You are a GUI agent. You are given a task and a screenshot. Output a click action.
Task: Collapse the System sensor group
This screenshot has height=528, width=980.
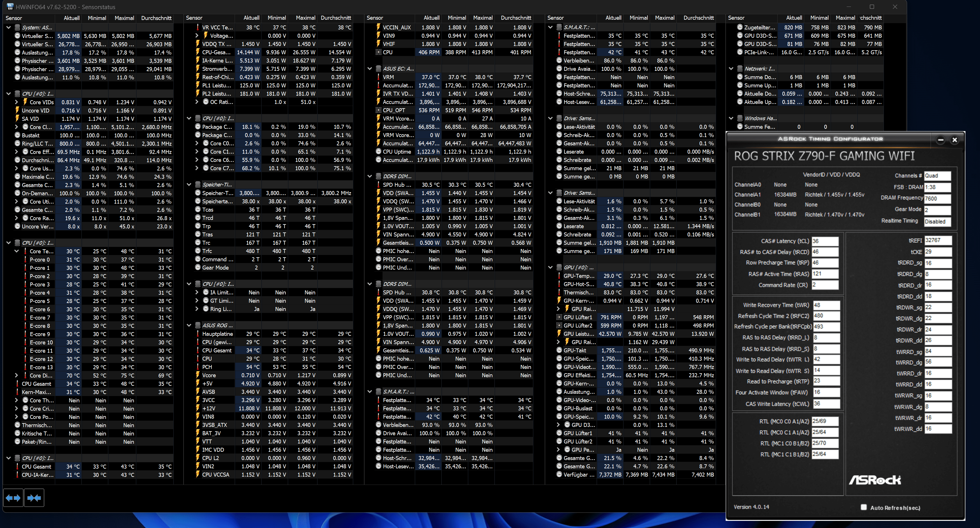coord(8,27)
